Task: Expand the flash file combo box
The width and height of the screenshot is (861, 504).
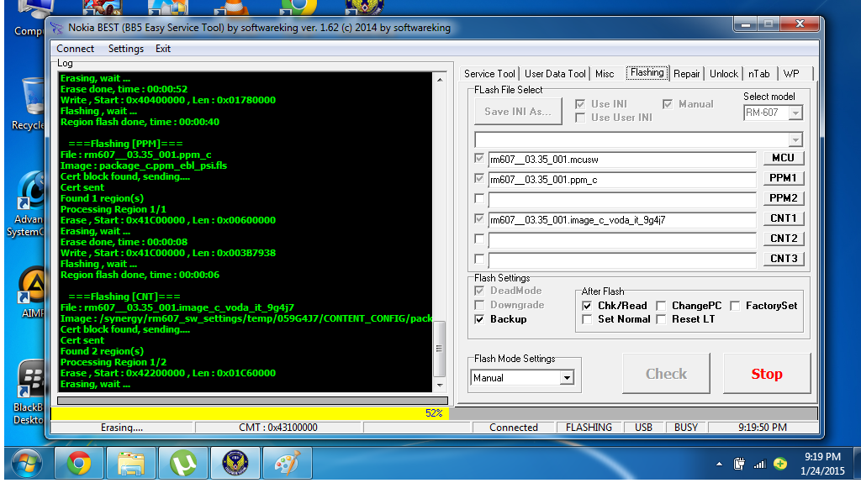Action: pos(795,139)
